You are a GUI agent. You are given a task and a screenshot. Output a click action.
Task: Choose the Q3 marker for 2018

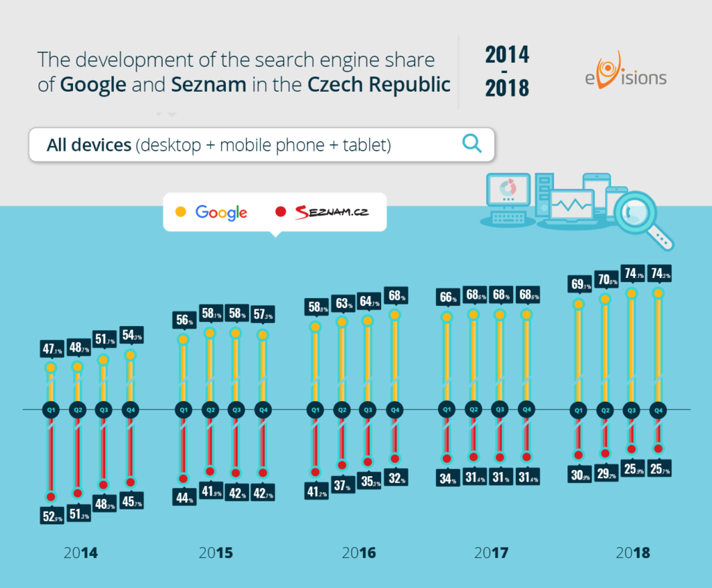(x=631, y=410)
